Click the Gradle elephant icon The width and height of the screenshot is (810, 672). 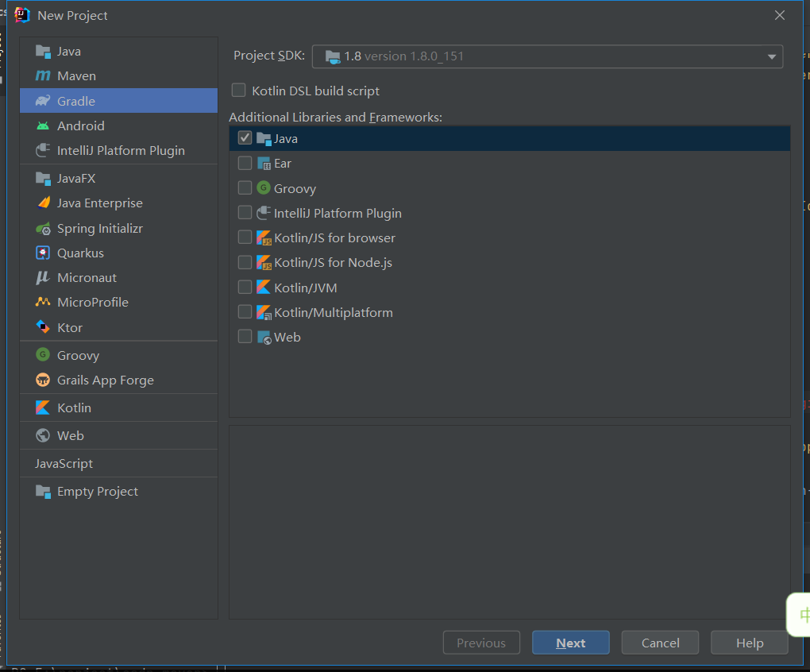(43, 101)
